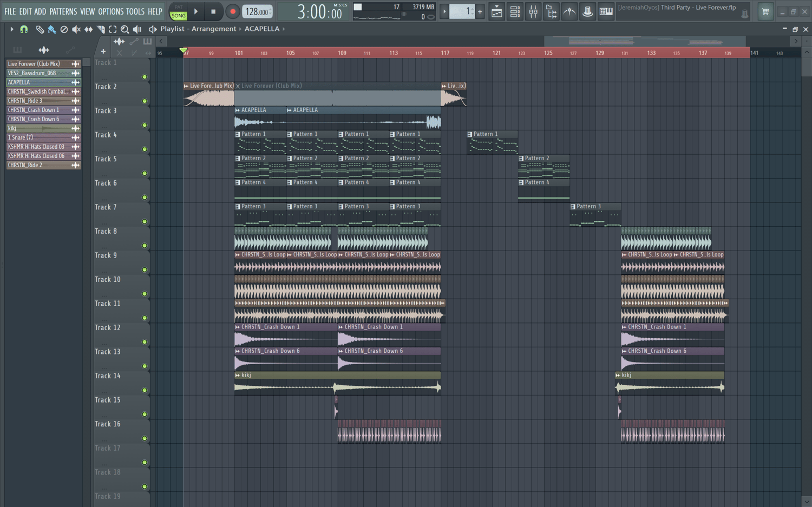Show audio clips in picker panel
812x507 pixels.
(x=44, y=50)
